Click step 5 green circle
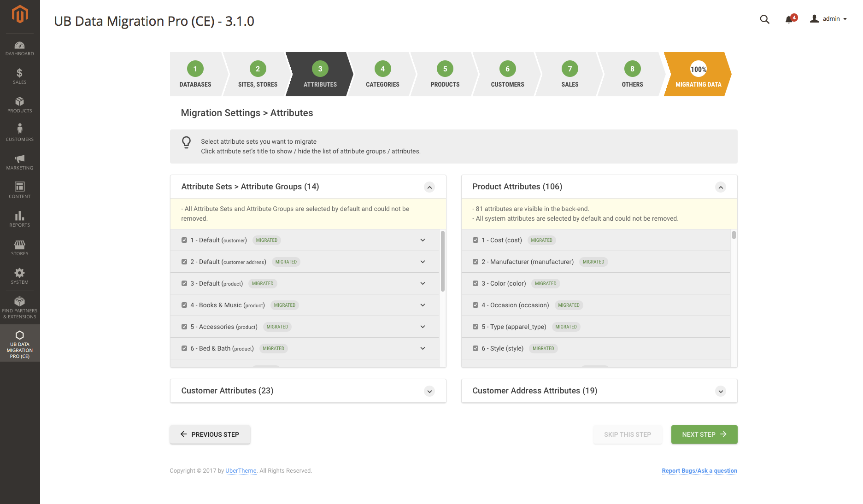The image size is (863, 504). coord(445,69)
